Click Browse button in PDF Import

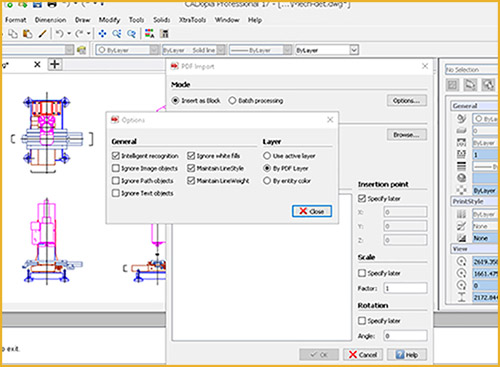407,135
